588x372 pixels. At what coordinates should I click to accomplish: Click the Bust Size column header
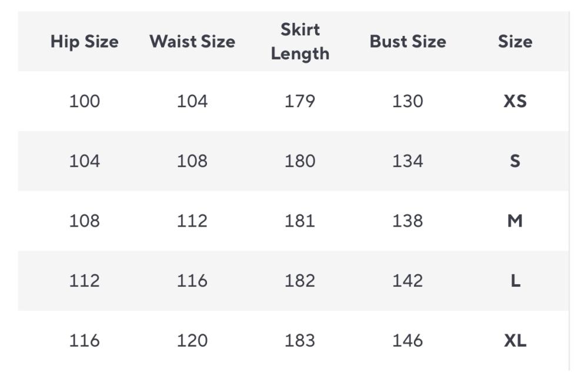pos(407,41)
